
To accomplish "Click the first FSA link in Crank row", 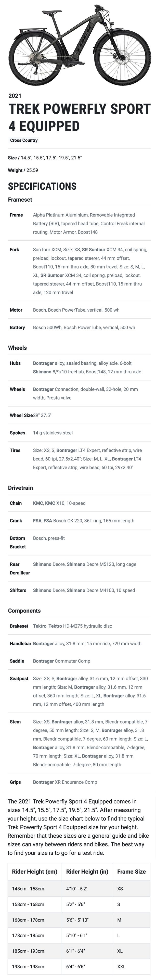I will [x=37, y=521].
